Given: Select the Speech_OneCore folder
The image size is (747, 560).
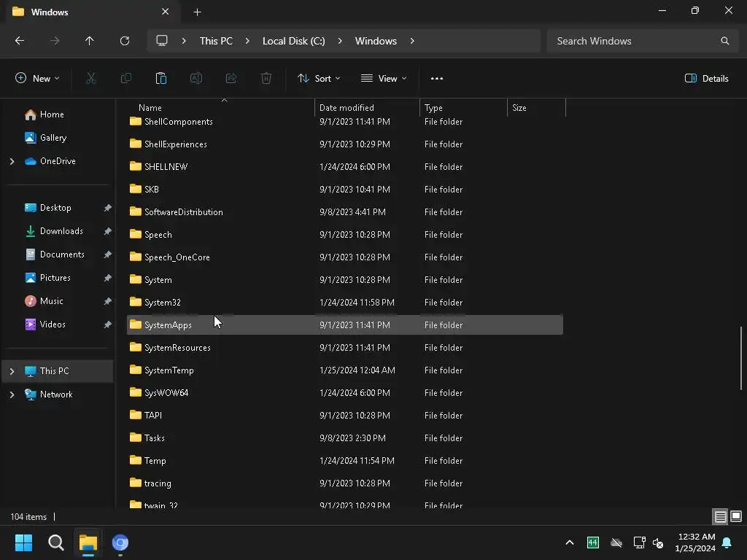Looking at the screenshot, I should [x=344, y=257].
